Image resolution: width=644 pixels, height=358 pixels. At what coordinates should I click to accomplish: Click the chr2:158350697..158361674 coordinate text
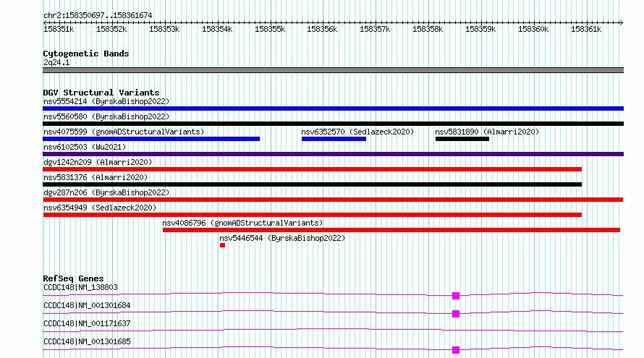pos(98,15)
